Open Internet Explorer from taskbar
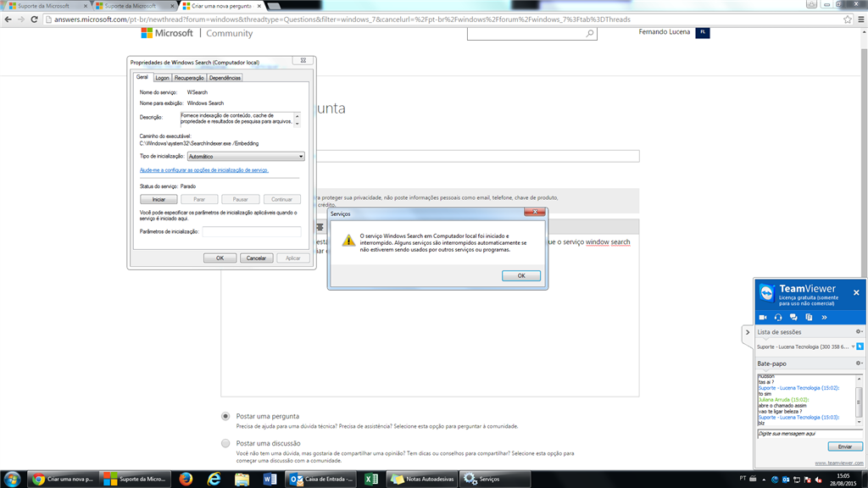 pos(214,480)
